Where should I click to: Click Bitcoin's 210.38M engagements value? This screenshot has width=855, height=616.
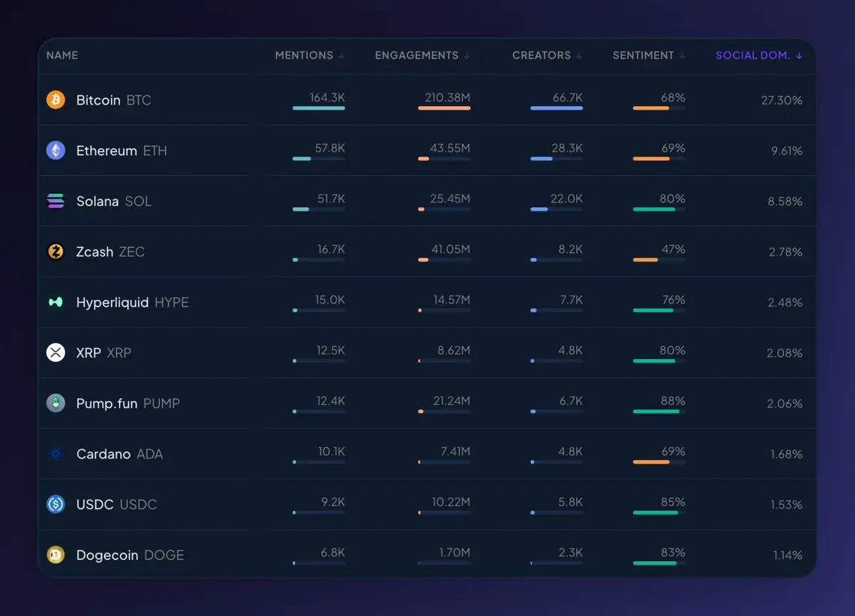446,98
